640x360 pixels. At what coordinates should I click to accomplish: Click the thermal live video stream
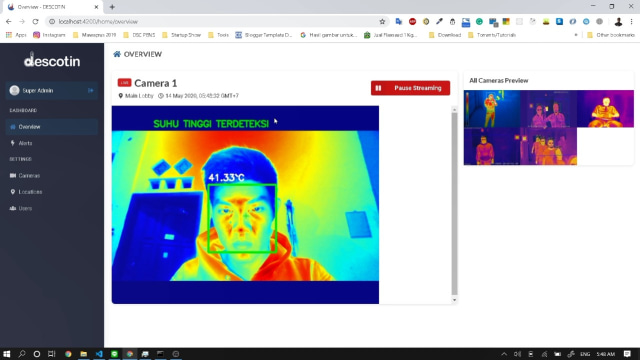point(245,204)
